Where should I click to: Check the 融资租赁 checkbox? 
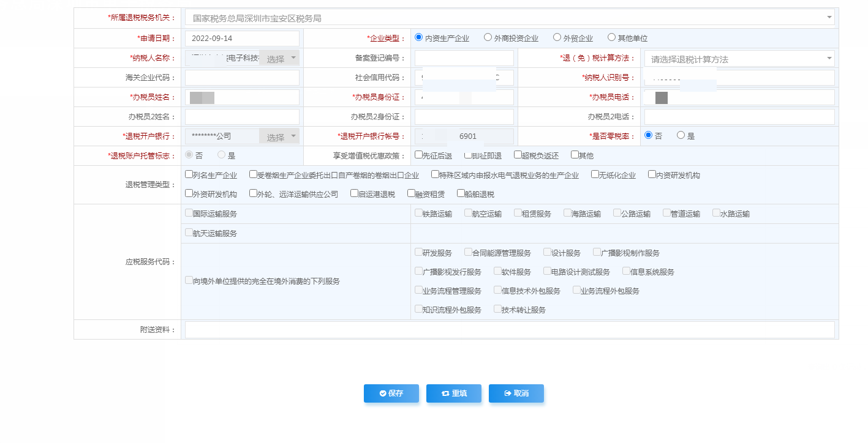point(411,193)
